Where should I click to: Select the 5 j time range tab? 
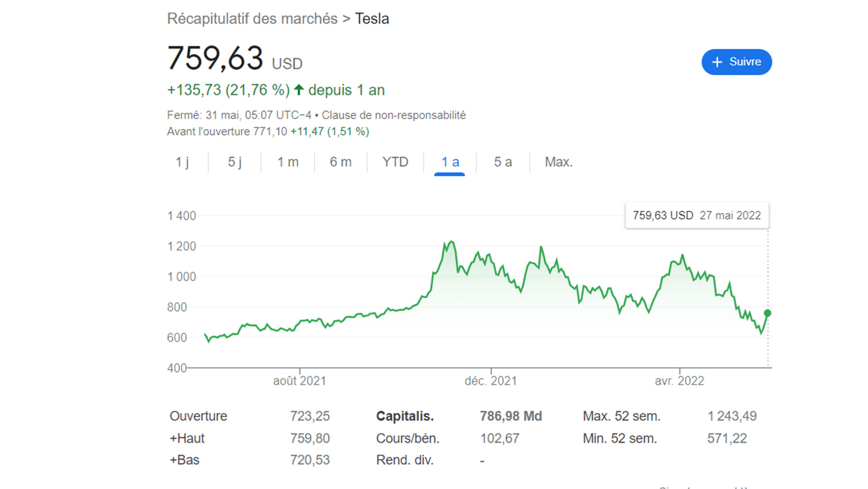[235, 162]
